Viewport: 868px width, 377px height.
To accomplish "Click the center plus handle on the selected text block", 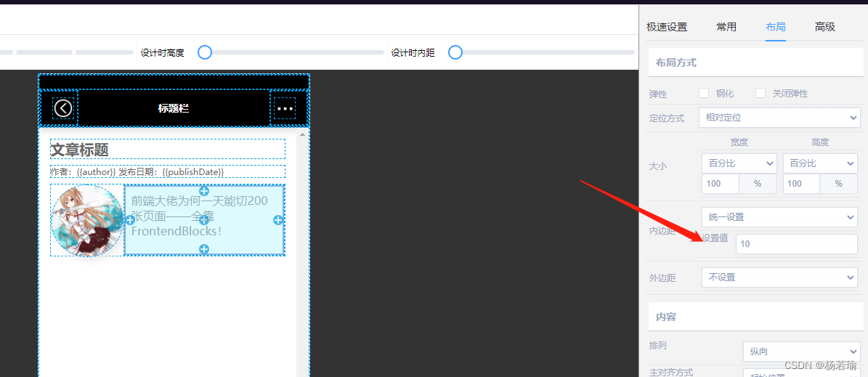I will click(204, 220).
